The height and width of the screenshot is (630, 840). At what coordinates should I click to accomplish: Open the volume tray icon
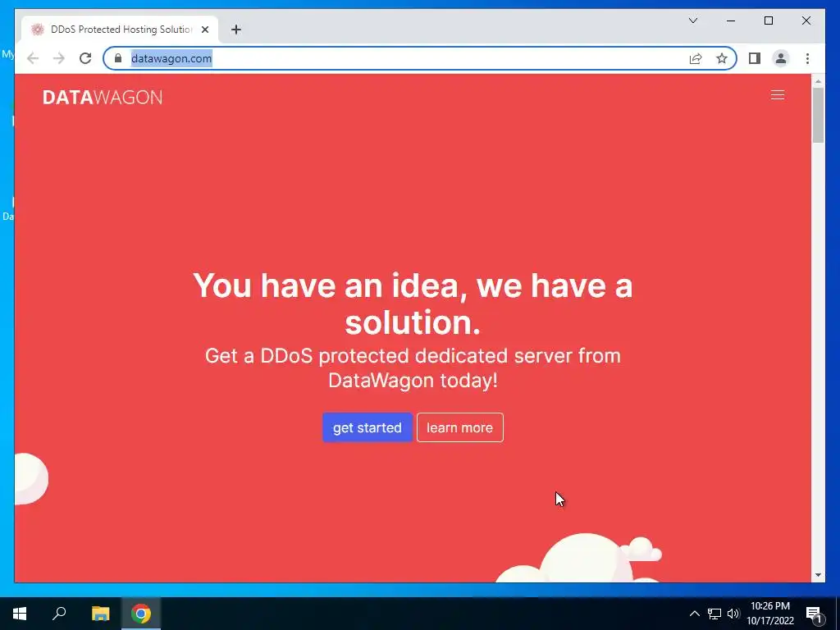733,614
